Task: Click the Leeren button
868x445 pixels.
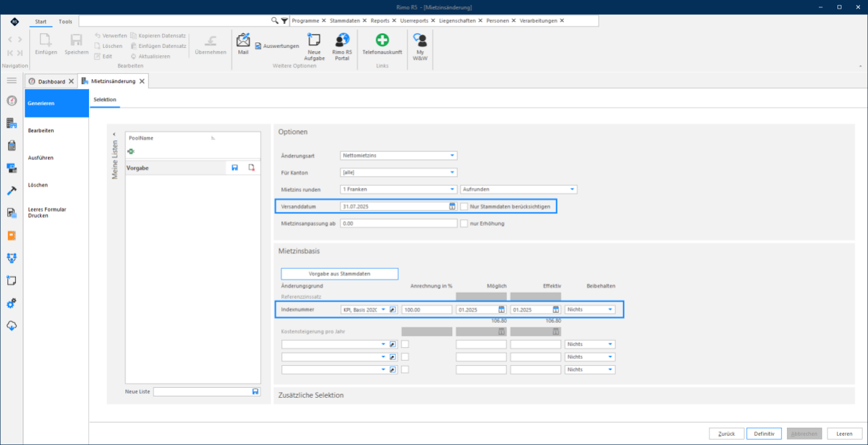Action: click(x=844, y=434)
